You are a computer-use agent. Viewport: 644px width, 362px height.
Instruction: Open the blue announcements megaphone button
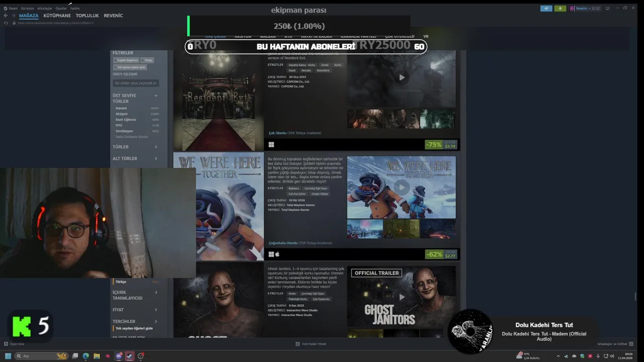546,9
